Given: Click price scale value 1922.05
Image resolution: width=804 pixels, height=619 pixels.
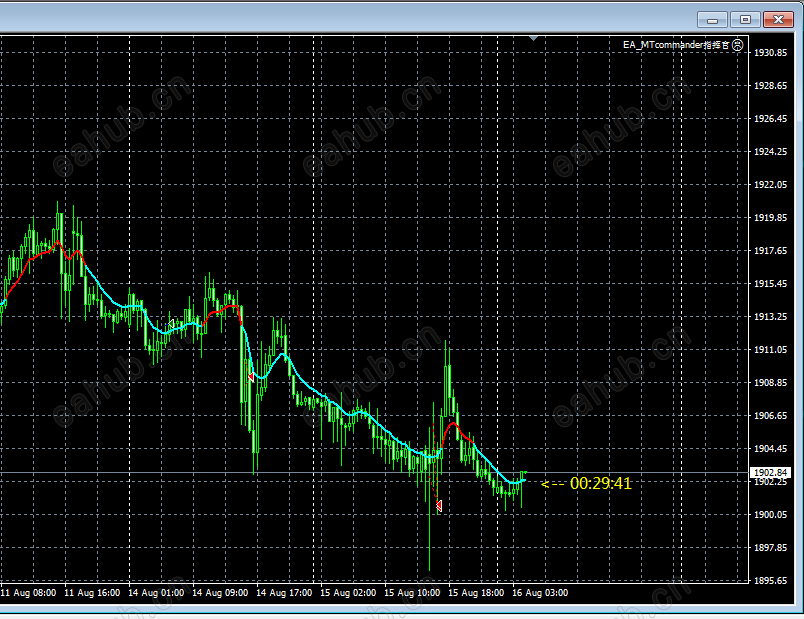Looking at the screenshot, I should tap(770, 185).
